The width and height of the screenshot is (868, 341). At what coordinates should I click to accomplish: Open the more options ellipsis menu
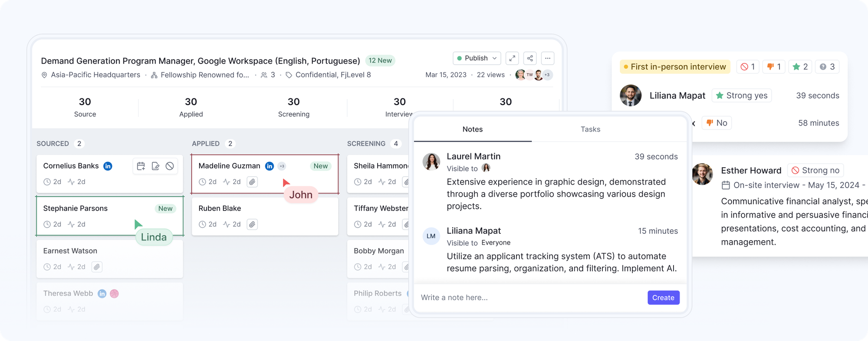click(548, 58)
